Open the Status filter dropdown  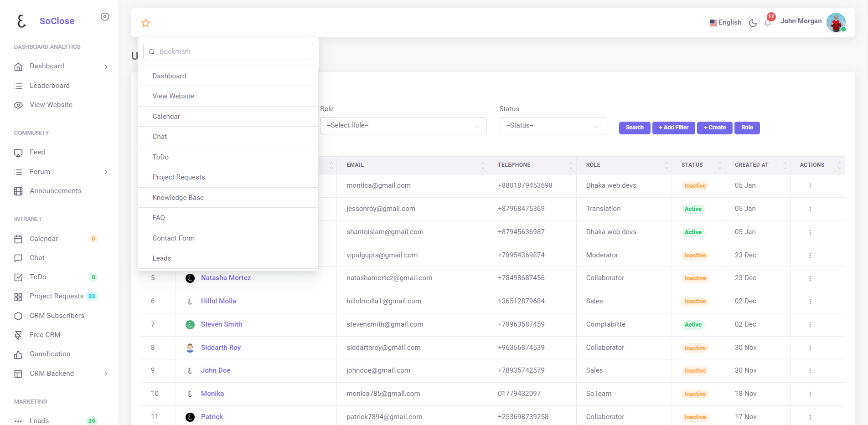tap(553, 126)
